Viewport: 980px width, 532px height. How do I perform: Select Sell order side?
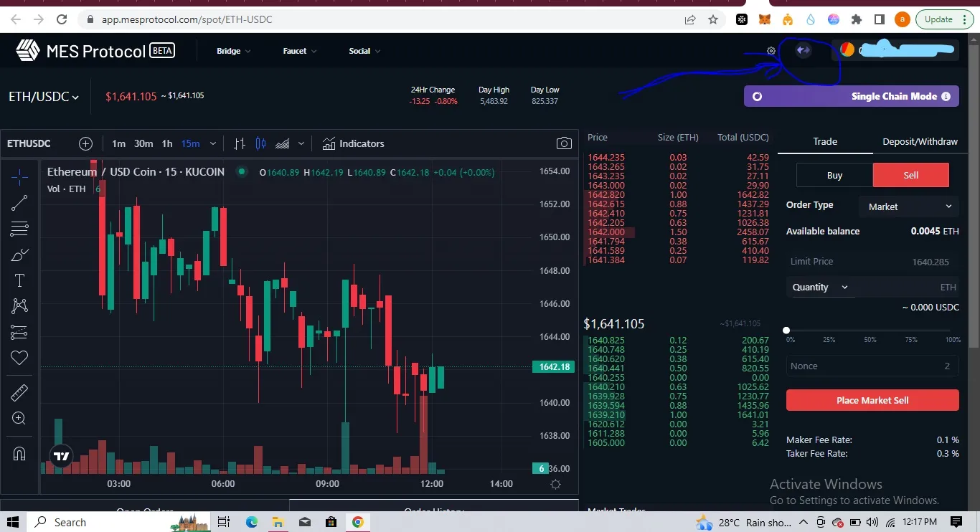point(910,175)
